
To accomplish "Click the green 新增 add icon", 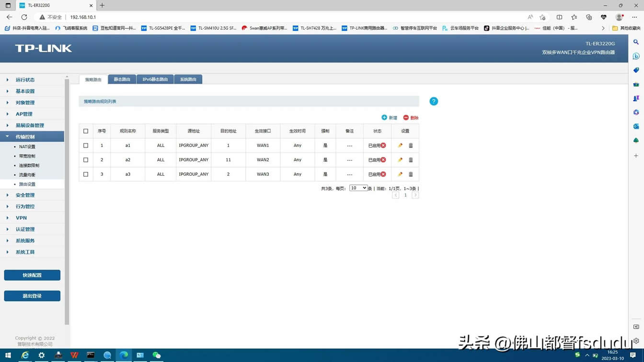I will (x=384, y=118).
